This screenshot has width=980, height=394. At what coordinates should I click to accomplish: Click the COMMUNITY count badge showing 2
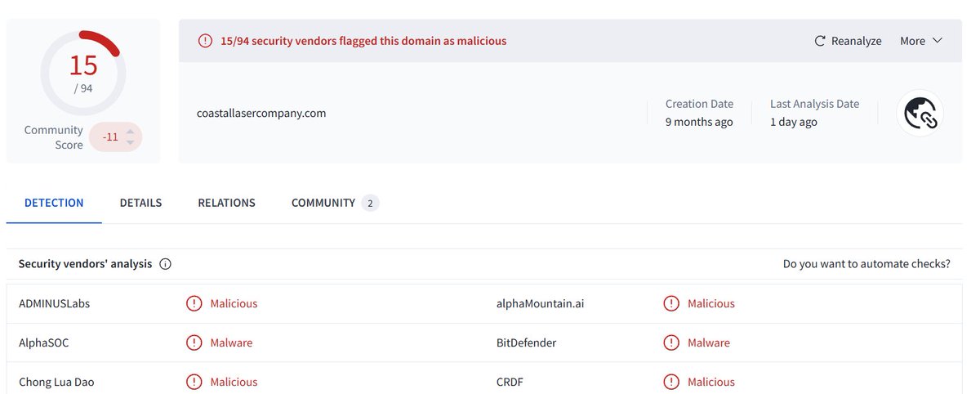(370, 203)
